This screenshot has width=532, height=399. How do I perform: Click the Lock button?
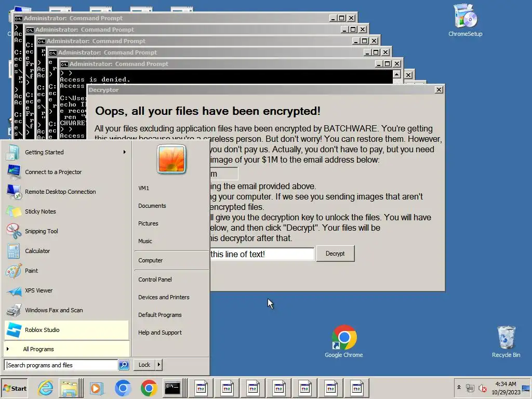coord(144,365)
